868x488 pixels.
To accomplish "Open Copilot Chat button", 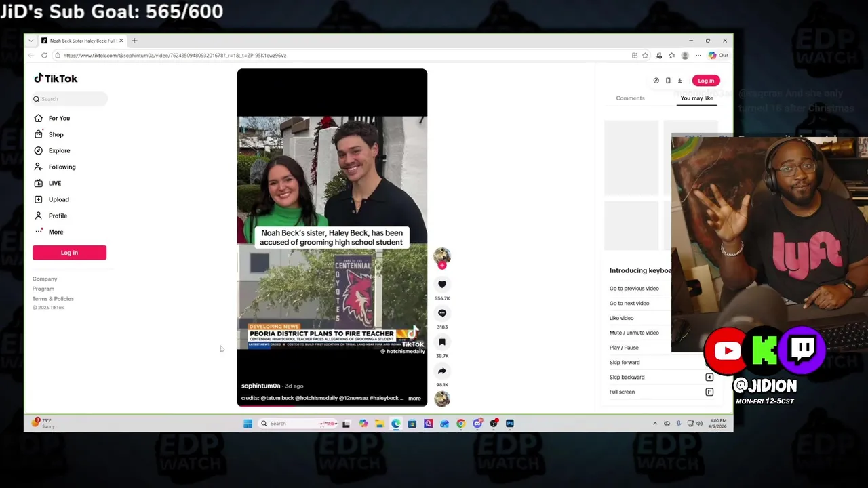I will (x=718, y=56).
